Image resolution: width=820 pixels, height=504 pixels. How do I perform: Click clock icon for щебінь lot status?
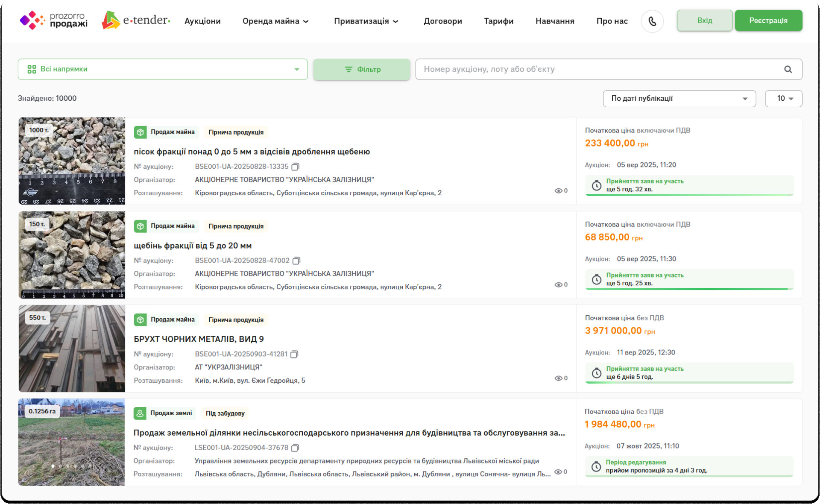click(x=596, y=279)
